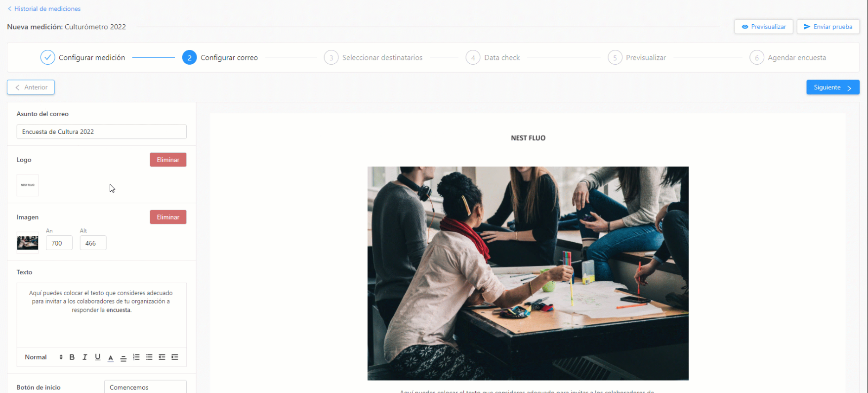Open the text alignment options
Screen dimensions: 868x393
click(x=124, y=357)
